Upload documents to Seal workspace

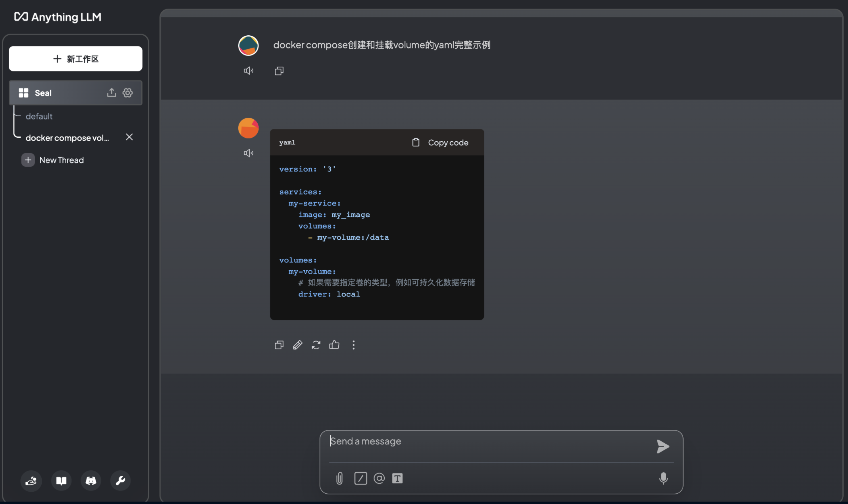point(112,93)
